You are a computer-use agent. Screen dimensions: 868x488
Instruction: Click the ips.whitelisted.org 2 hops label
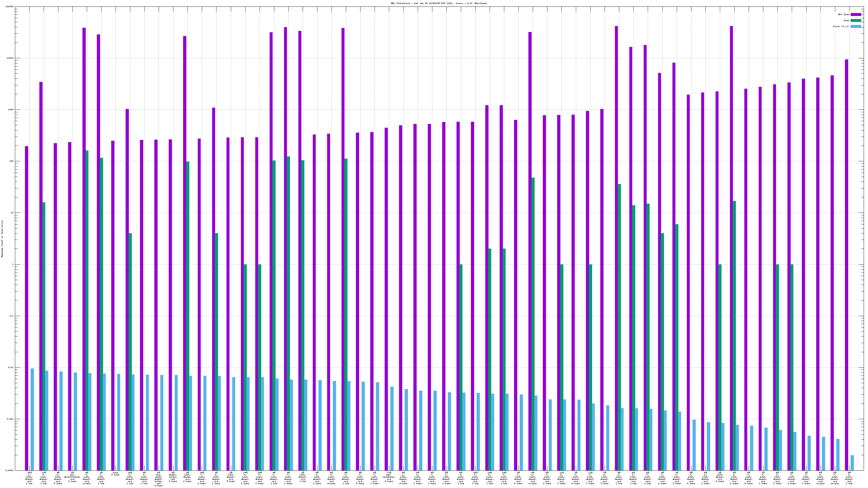pyautogui.click(x=72, y=477)
